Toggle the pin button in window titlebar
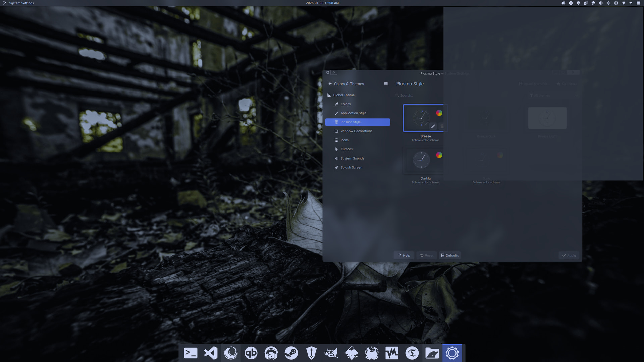Image resolution: width=644 pixels, height=362 pixels. [334, 72]
